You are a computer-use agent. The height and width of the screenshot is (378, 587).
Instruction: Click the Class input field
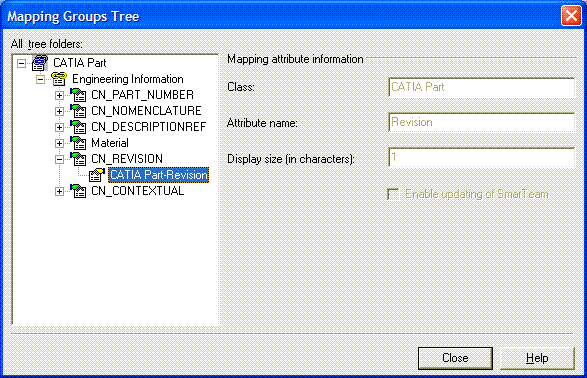point(481,87)
